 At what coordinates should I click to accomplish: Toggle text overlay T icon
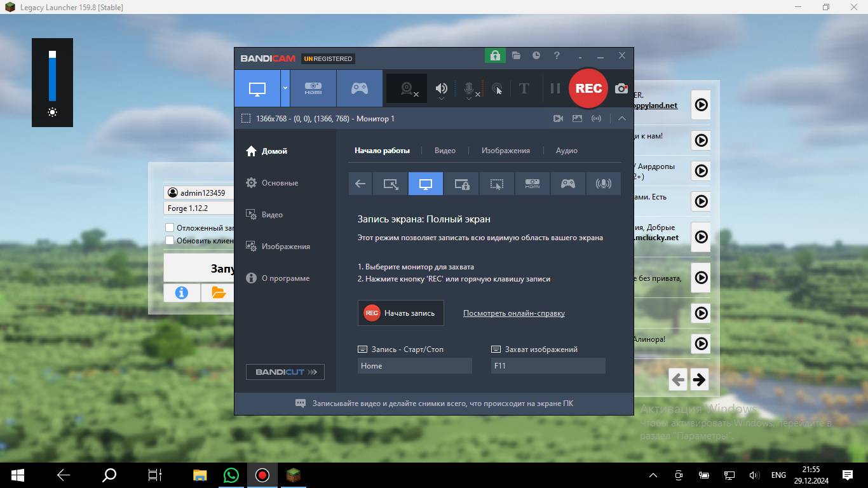click(x=524, y=88)
